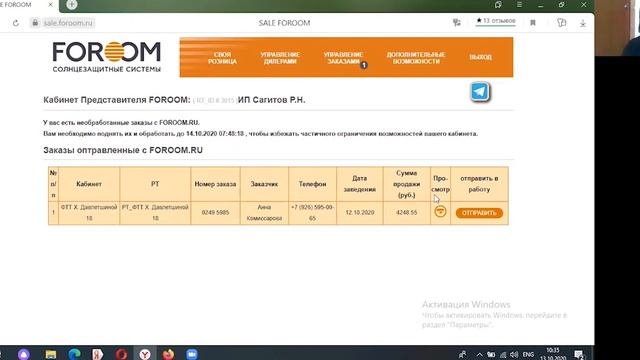Open the browser downloads icon

583,23
